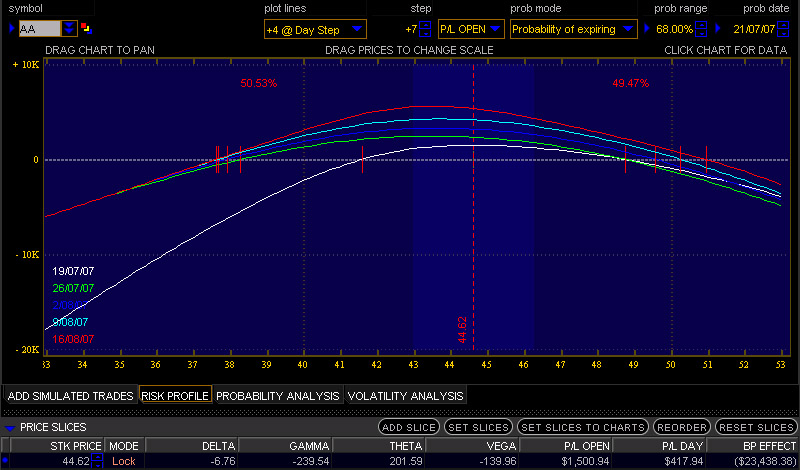Image resolution: width=800 pixels, height=470 pixels.
Task: Click SET SLICES TO CHARTS button
Action: coord(583,427)
